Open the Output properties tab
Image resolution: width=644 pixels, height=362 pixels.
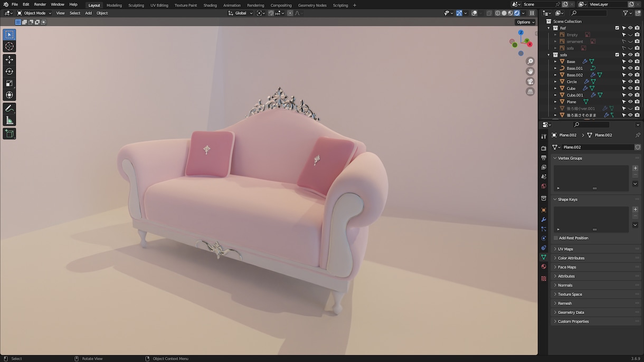544,158
